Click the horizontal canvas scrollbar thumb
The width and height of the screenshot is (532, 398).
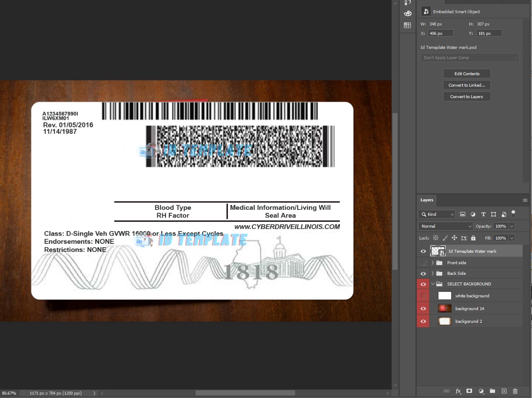[245, 393]
